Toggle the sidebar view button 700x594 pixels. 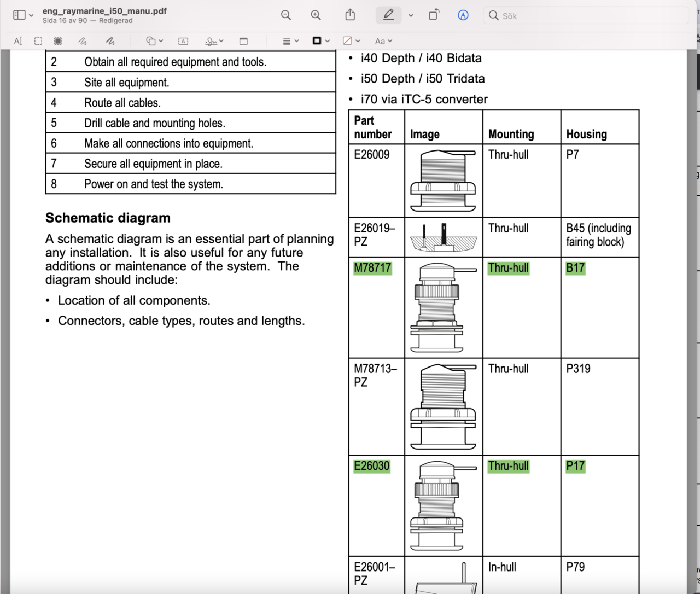tap(19, 15)
